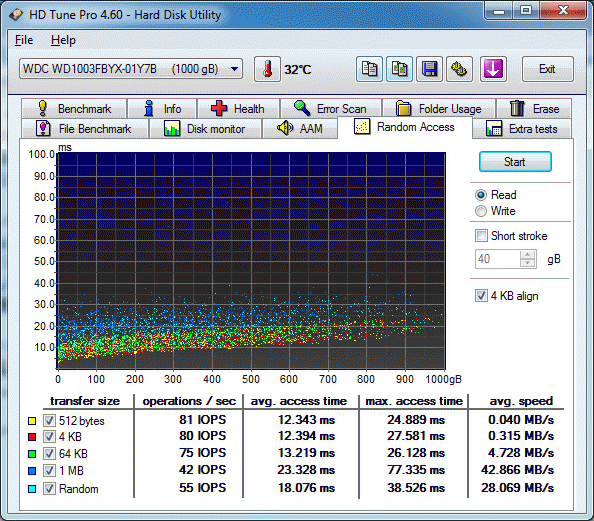Screen dimensions: 594x521
Task: Select the Write radio button
Action: [x=481, y=211]
